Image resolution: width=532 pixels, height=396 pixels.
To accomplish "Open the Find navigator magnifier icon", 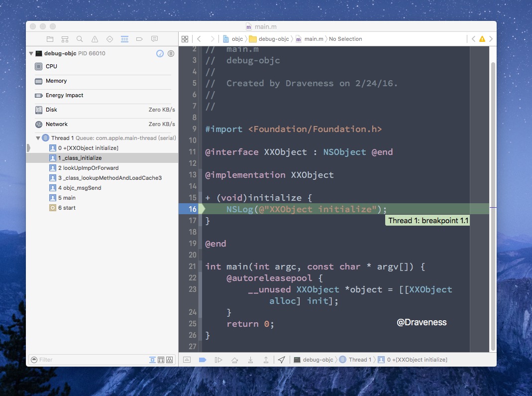I will [80, 39].
